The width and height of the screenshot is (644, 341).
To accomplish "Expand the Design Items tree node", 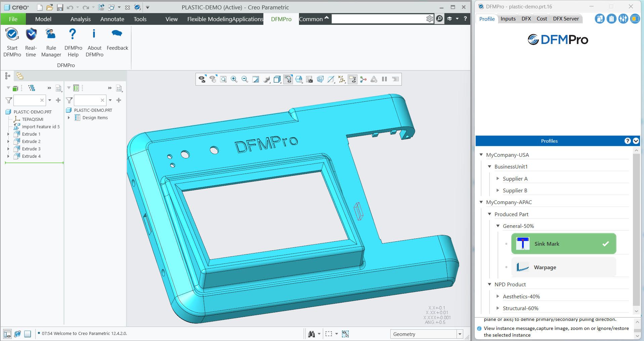I will pos(69,117).
